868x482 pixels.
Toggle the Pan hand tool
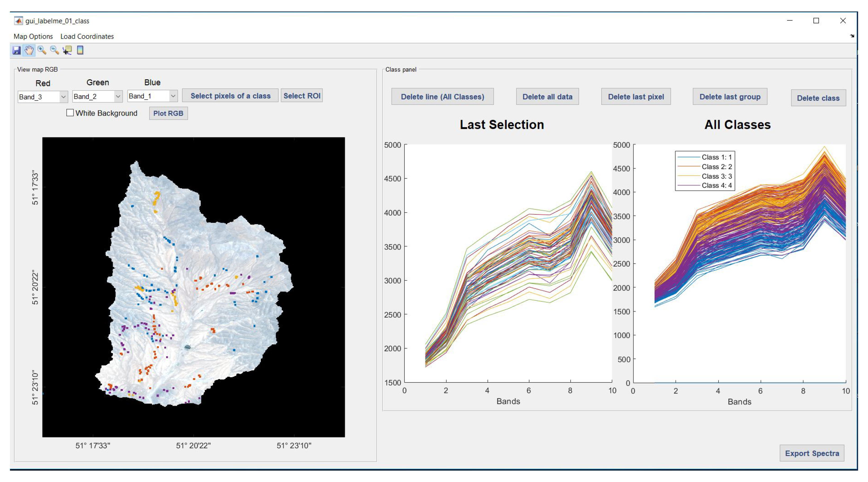(x=29, y=51)
